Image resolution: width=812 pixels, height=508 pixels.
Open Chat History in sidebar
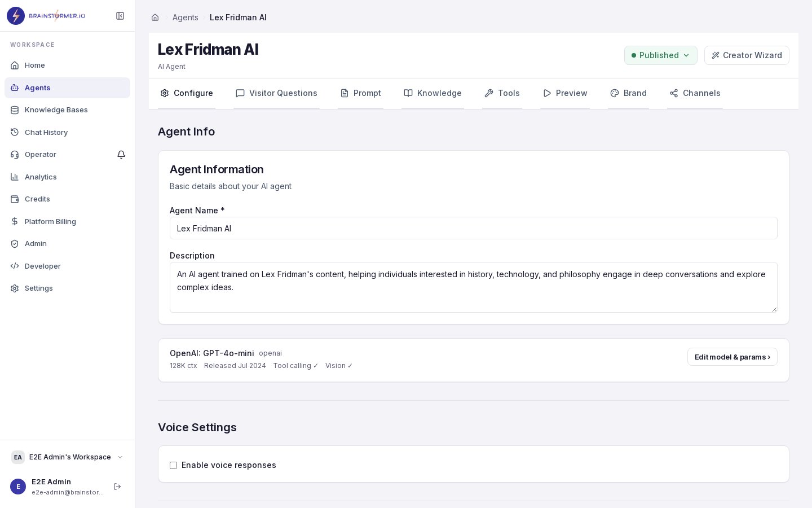click(x=68, y=132)
